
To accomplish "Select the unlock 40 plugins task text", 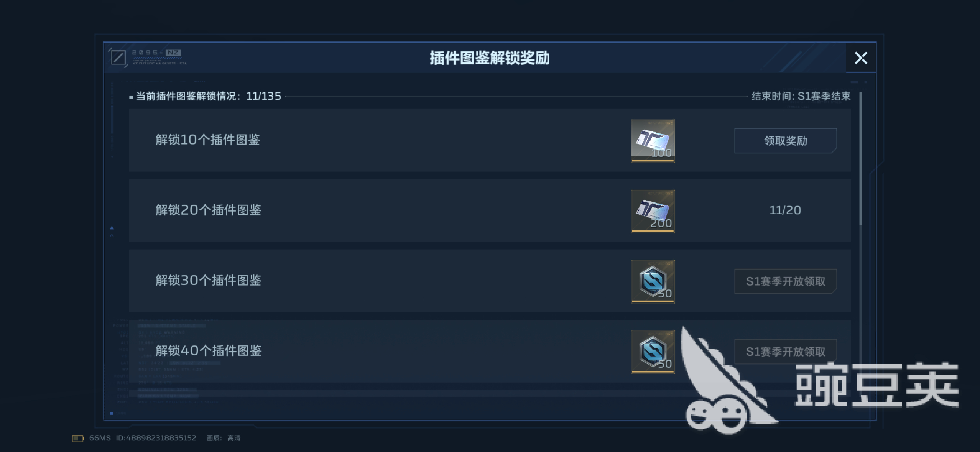I will 208,351.
